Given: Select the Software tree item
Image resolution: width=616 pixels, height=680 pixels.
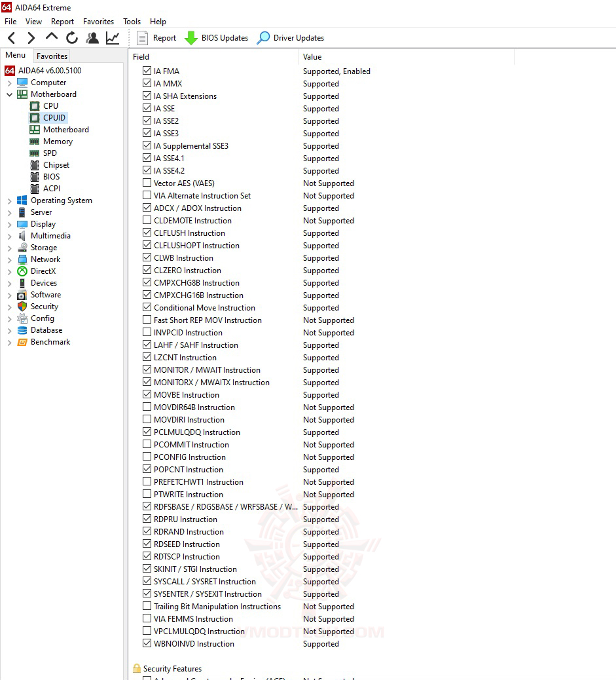Looking at the screenshot, I should [x=46, y=294].
